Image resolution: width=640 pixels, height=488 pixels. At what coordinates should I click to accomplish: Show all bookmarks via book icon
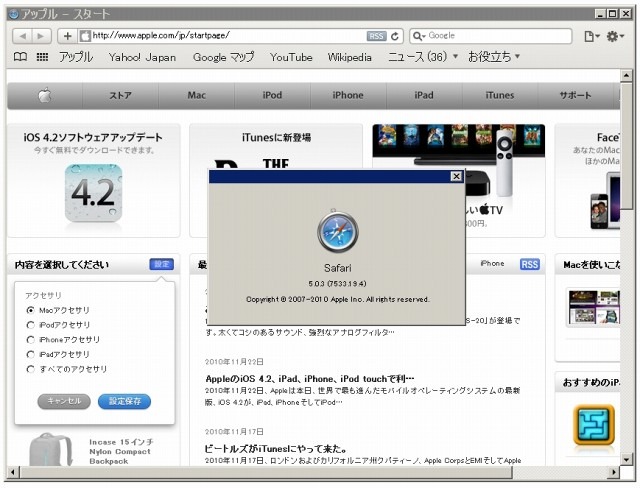(x=20, y=57)
